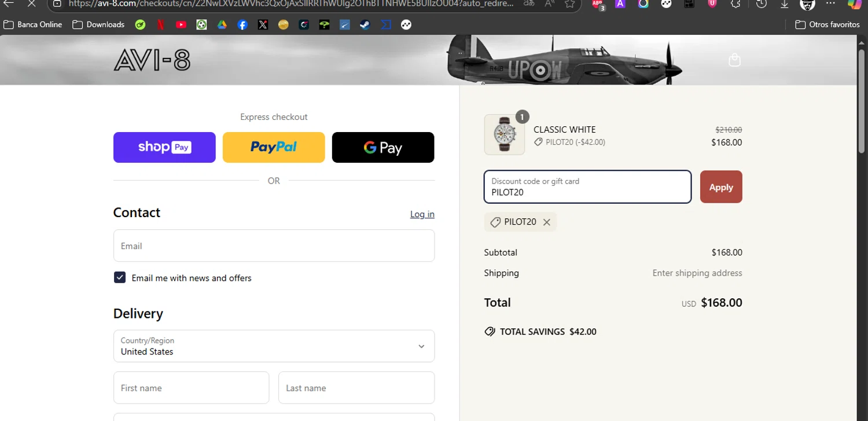The height and width of the screenshot is (421, 868).
Task: Focus the Last name field
Action: click(356, 387)
